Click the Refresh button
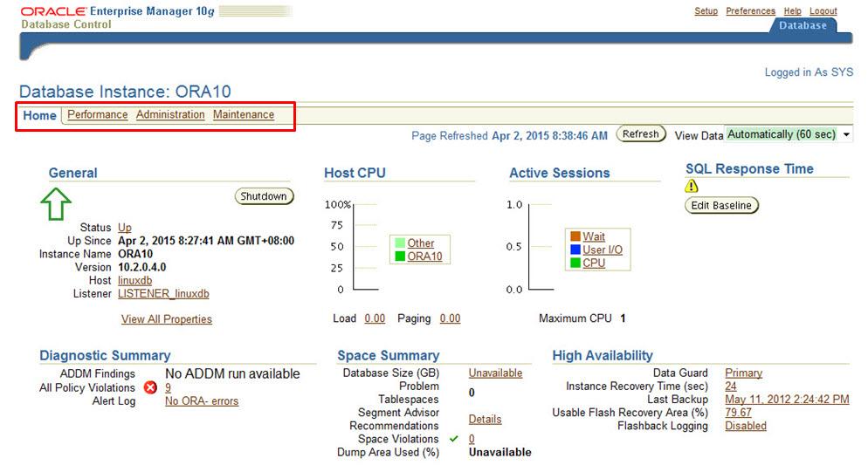 pos(640,133)
